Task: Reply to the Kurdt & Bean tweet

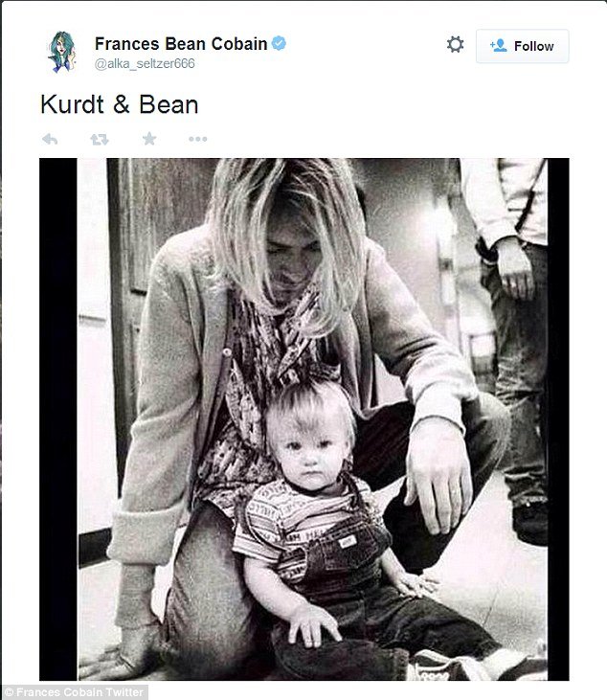Action: coord(50,139)
